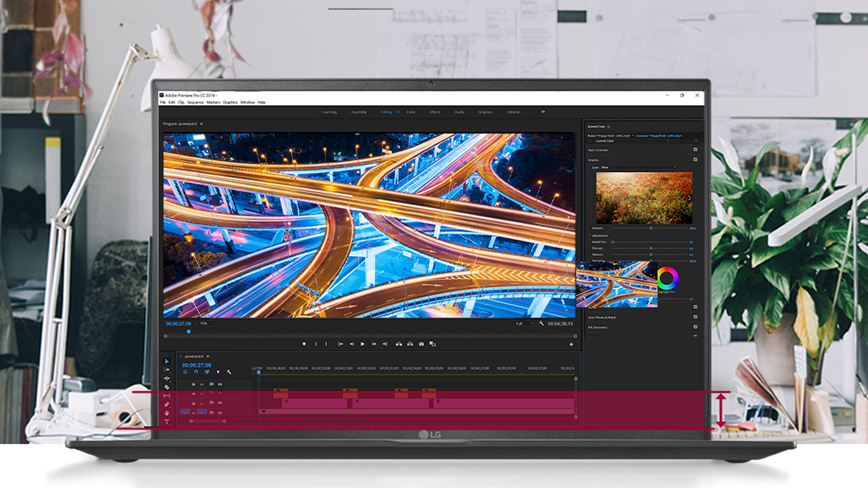Select the Pen tool
Screen dimensions: 868x488
click(167, 405)
